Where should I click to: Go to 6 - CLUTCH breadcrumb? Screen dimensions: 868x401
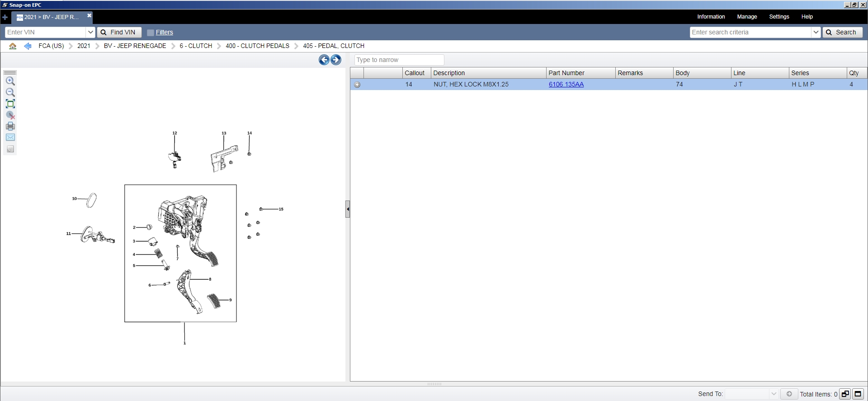[x=196, y=46]
